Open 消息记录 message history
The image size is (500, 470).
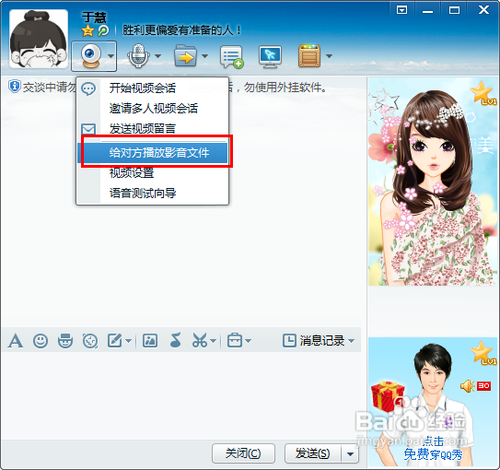pos(313,341)
